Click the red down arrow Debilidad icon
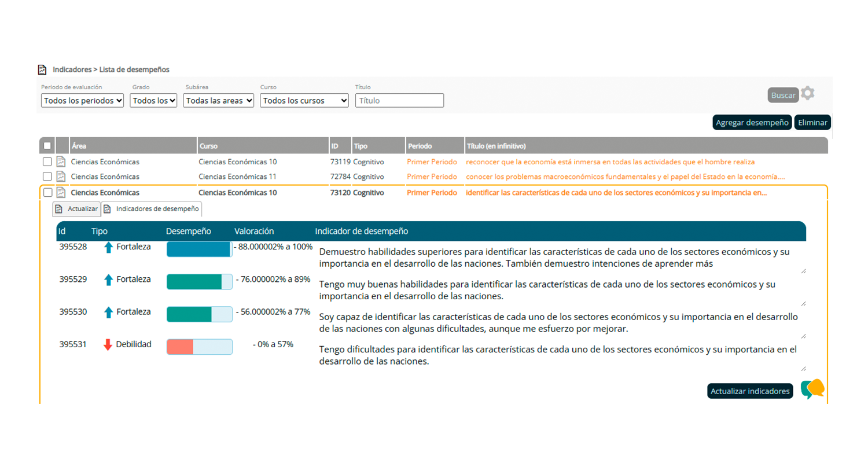The width and height of the screenshot is (868, 463). tap(108, 345)
